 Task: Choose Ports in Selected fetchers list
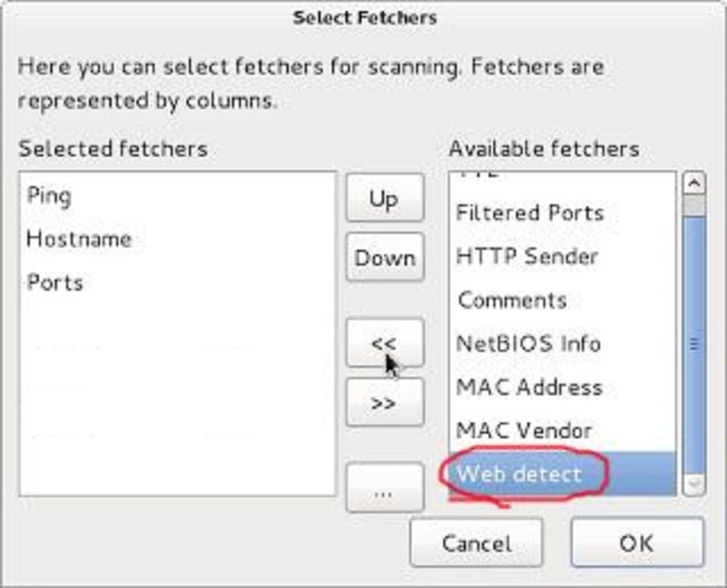[x=55, y=283]
